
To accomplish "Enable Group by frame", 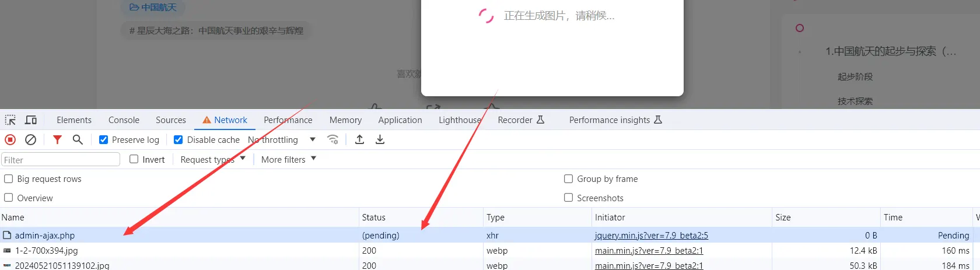I will pyautogui.click(x=568, y=179).
